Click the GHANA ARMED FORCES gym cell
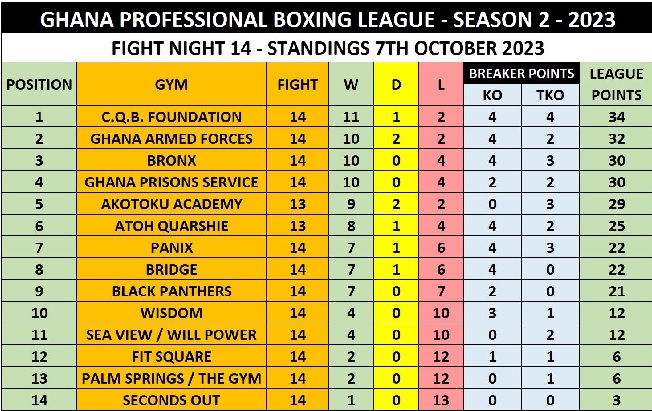This screenshot has height=411, width=652. pos(171,139)
